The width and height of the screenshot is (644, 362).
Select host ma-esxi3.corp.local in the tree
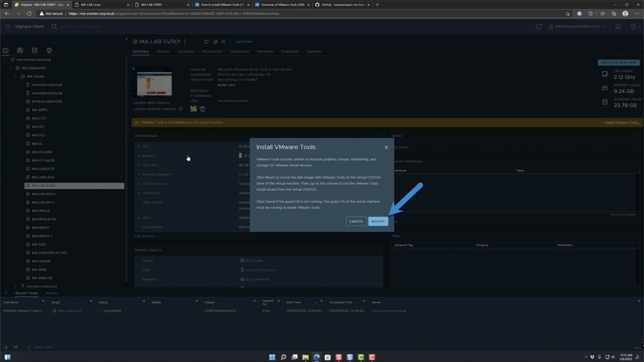(46, 85)
